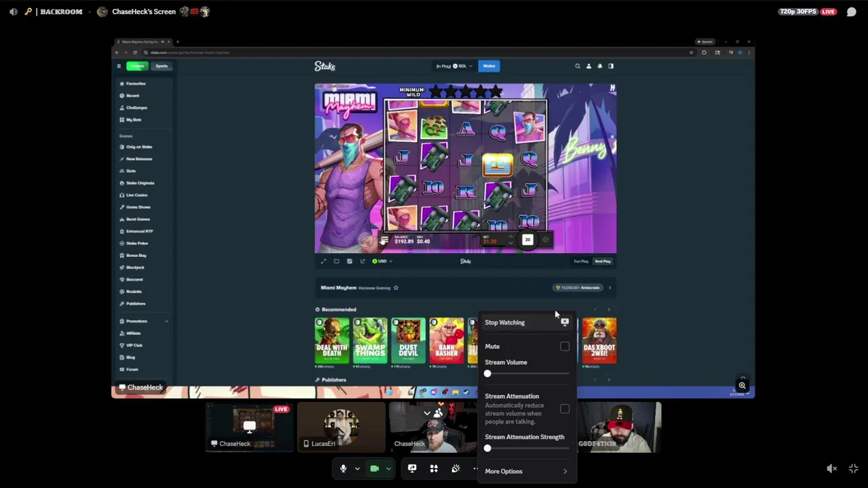Viewport: 868px width, 488px height.
Task: Open the share screen button
Action: coord(412,468)
